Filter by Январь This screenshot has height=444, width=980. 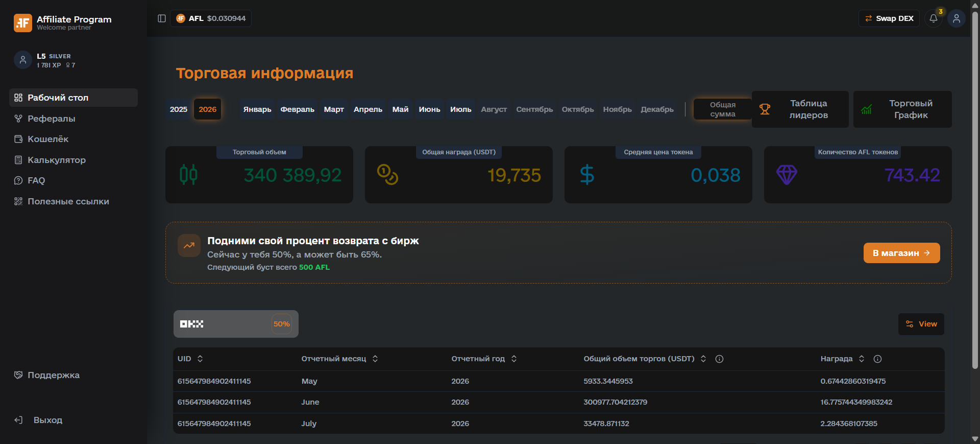click(x=257, y=109)
